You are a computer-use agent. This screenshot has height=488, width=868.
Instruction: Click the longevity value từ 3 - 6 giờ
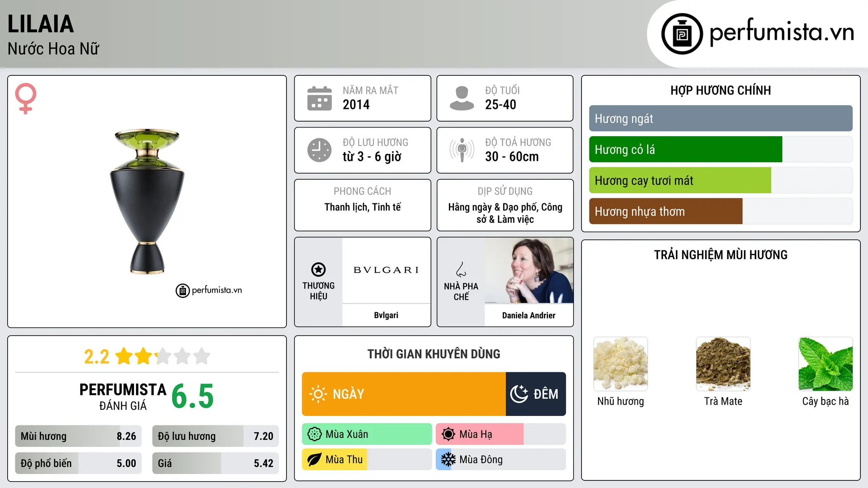point(372,157)
